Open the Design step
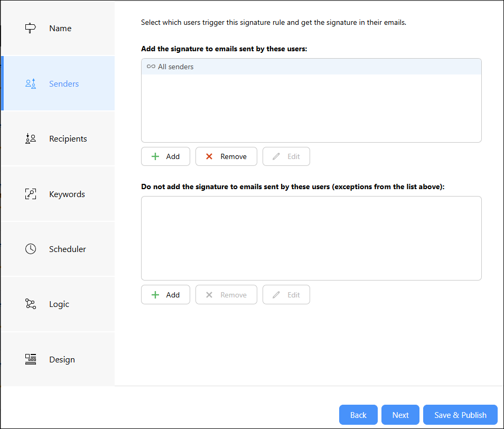The image size is (504, 429). 58,359
